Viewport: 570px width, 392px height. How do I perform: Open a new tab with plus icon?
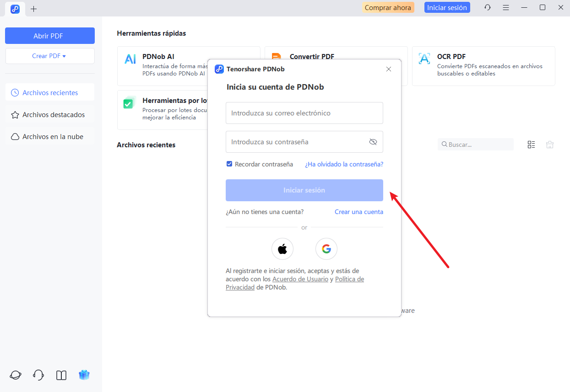[x=33, y=9]
